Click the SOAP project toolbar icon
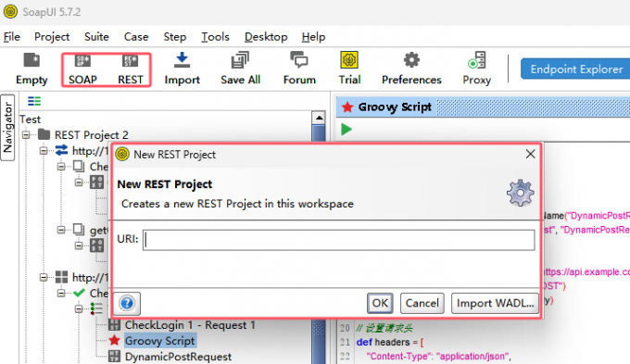The height and width of the screenshot is (364, 630). 82,61
